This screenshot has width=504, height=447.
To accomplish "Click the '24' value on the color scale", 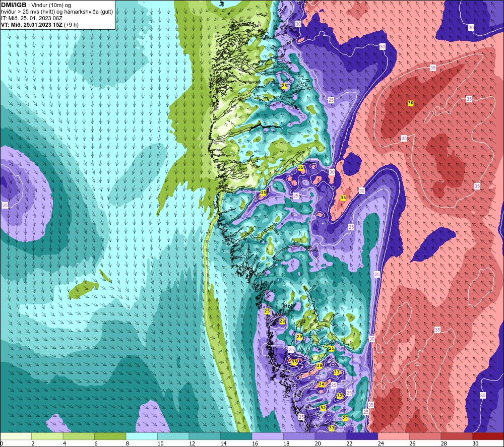I will (x=381, y=443).
